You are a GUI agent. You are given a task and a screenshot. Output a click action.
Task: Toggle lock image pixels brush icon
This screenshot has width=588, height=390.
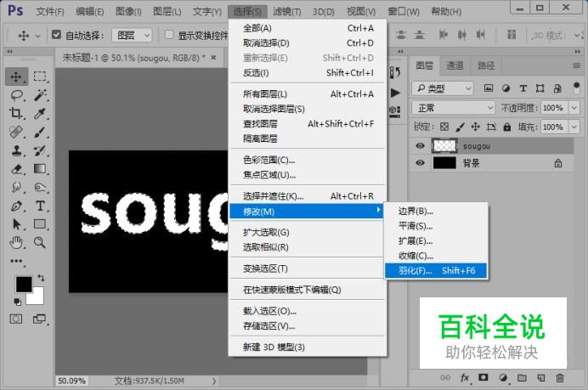(x=460, y=127)
